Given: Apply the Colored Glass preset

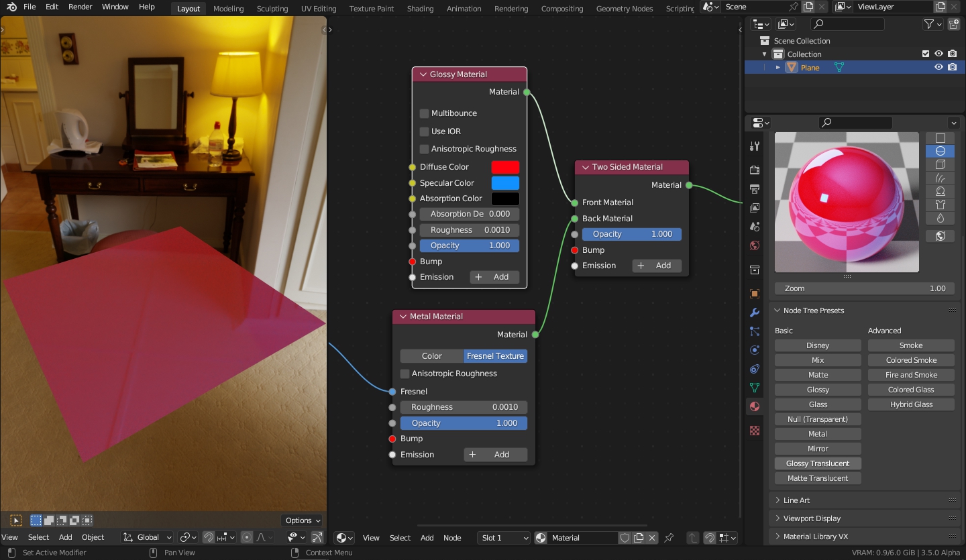Looking at the screenshot, I should 911,390.
